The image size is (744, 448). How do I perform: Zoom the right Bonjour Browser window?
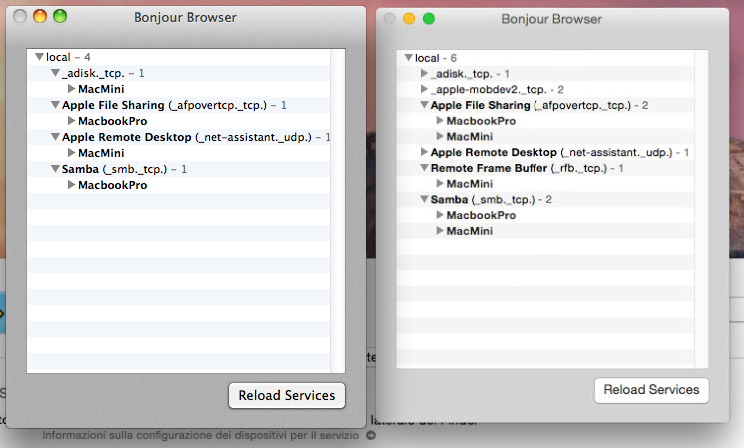point(429,19)
